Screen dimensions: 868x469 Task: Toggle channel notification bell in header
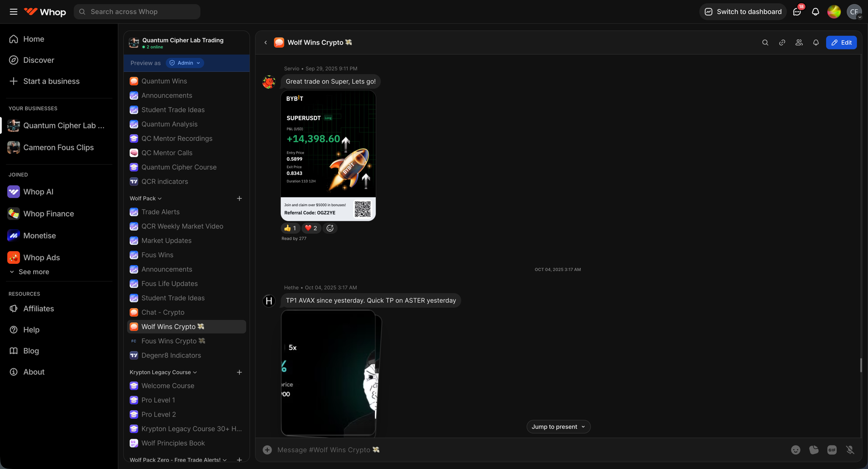click(x=816, y=42)
